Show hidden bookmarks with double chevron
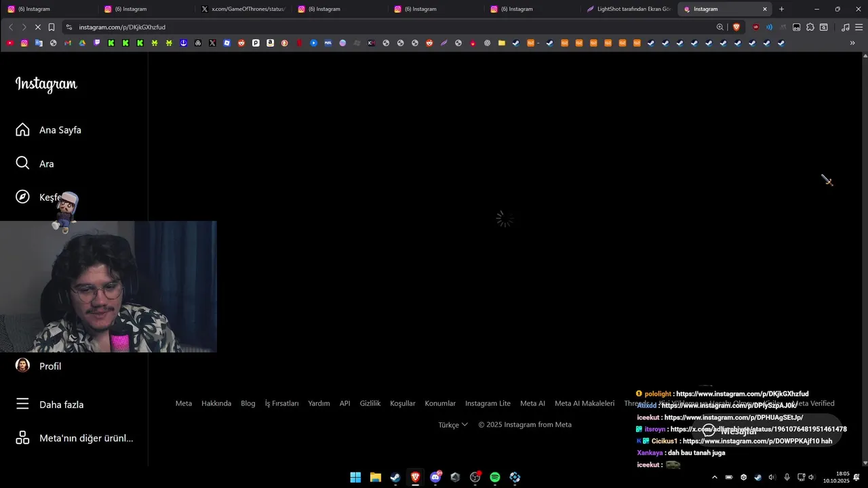The height and width of the screenshot is (488, 868). pos(852,43)
